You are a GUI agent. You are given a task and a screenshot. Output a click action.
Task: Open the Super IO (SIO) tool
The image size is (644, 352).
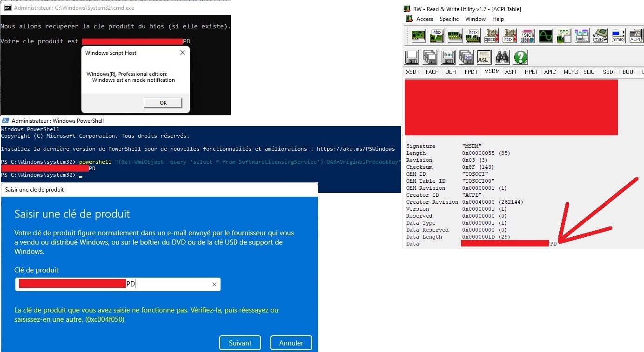click(527, 36)
